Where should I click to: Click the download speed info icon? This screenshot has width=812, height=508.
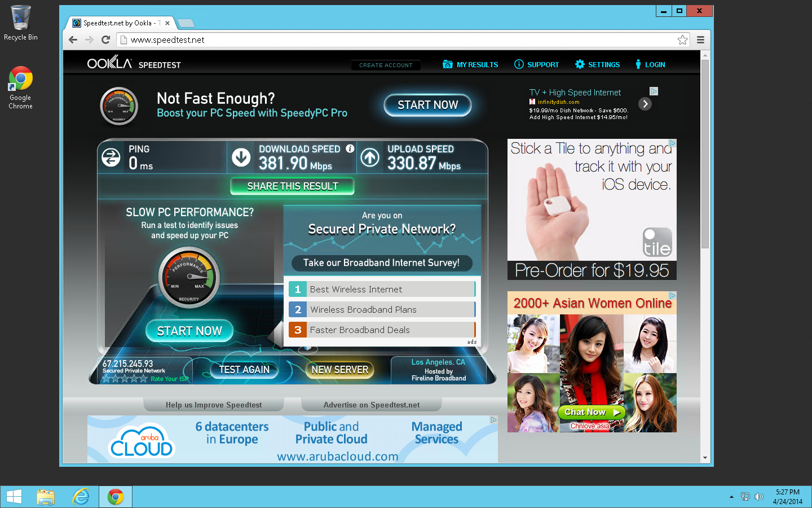click(350, 148)
